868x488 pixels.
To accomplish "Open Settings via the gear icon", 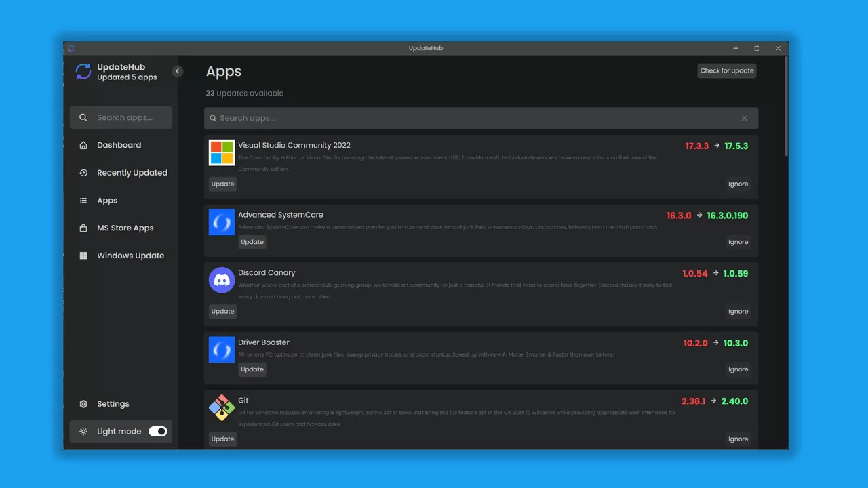I will click(x=83, y=403).
